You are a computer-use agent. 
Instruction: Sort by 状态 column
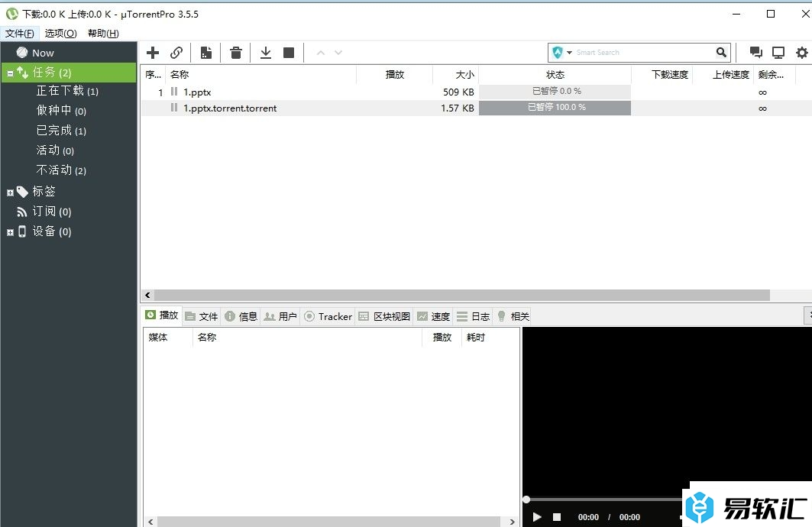[555, 75]
